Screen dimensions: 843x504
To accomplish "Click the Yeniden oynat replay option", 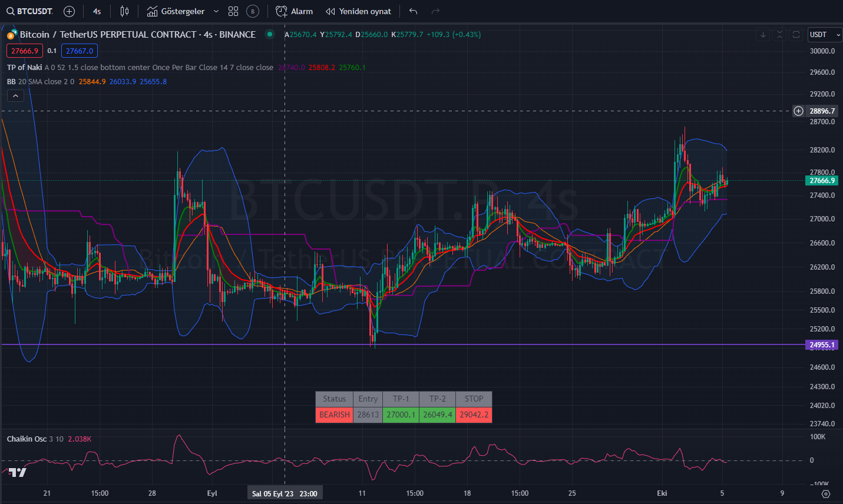I will tap(358, 11).
